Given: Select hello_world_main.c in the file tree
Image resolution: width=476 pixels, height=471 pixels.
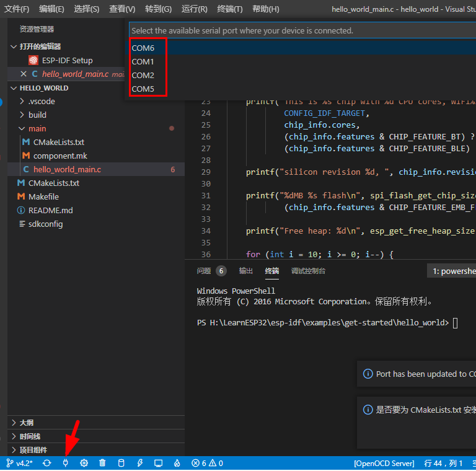Looking at the screenshot, I should 96,169.
